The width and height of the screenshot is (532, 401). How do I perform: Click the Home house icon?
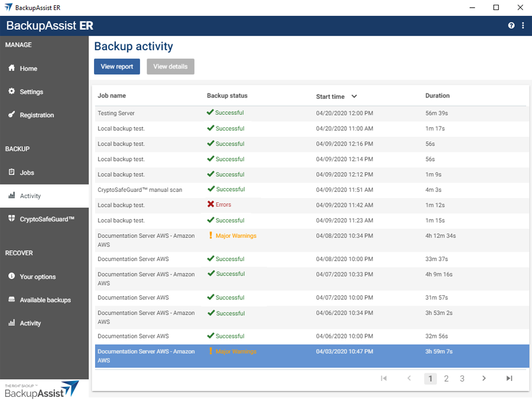(12, 68)
